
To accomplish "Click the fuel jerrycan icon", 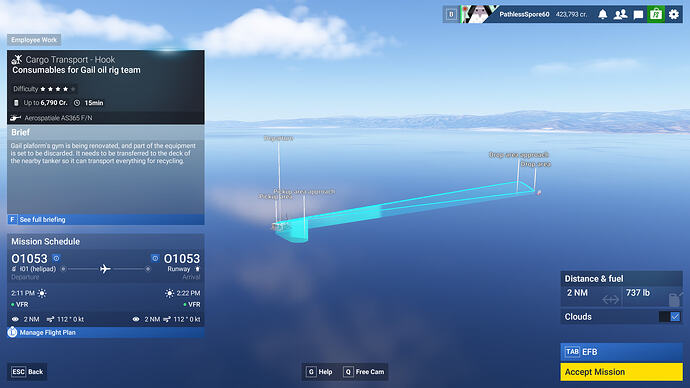I will point(675,299).
